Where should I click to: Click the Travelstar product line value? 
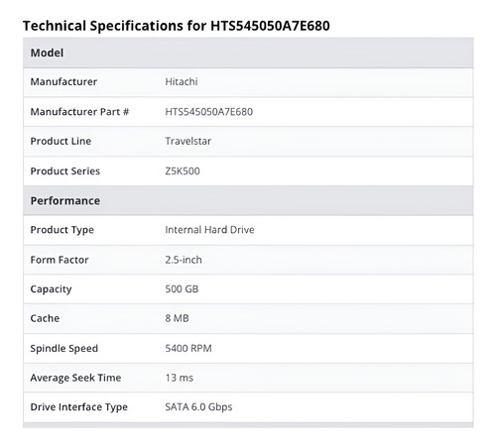tap(187, 141)
